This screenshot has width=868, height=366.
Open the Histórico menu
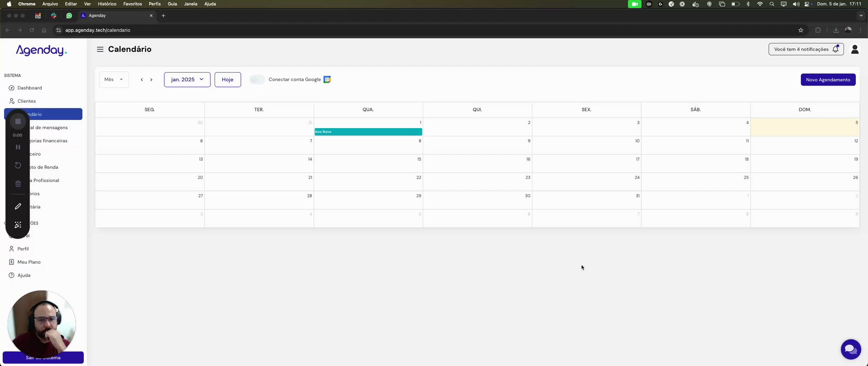coord(107,4)
